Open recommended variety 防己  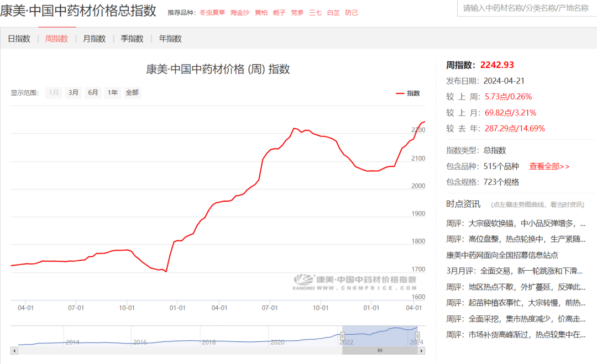coord(352,13)
